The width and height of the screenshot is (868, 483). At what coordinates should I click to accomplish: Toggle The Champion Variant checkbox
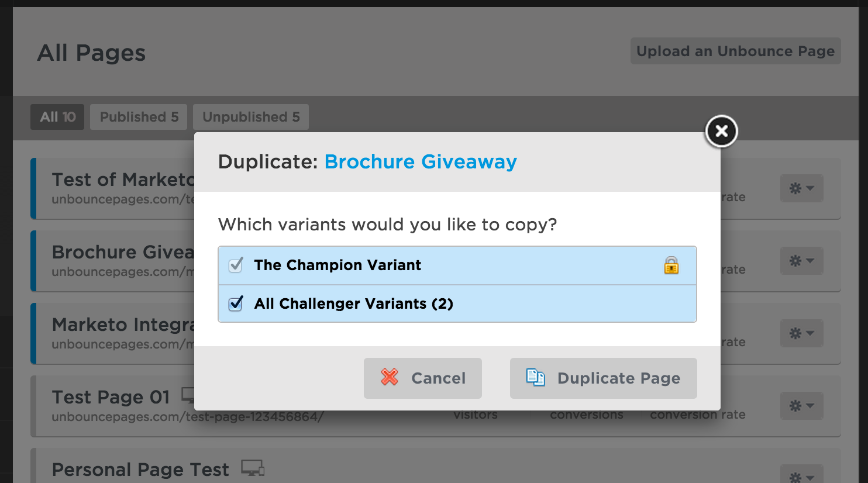click(x=236, y=265)
